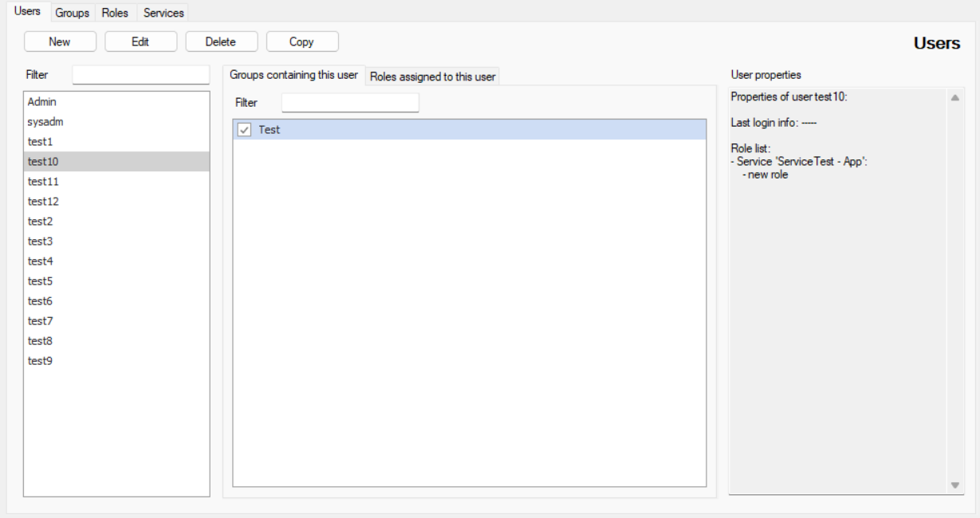Screen dimensions: 980x518
Task: Select user test7 in the list
Action: [116, 321]
